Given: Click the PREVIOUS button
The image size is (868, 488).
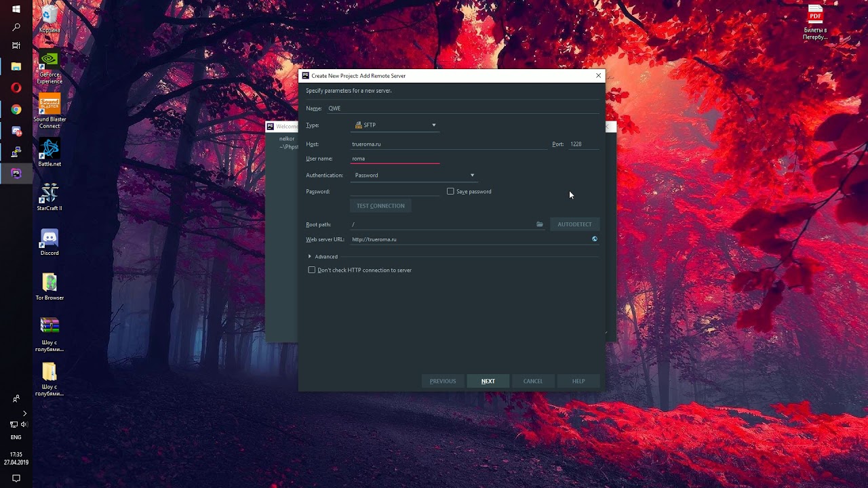Looking at the screenshot, I should pyautogui.click(x=443, y=381).
